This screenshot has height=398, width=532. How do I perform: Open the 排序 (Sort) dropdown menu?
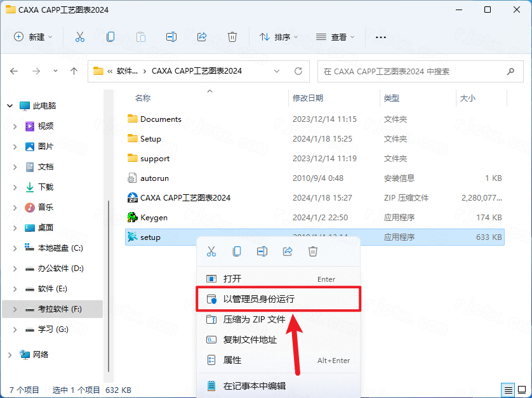tap(279, 37)
